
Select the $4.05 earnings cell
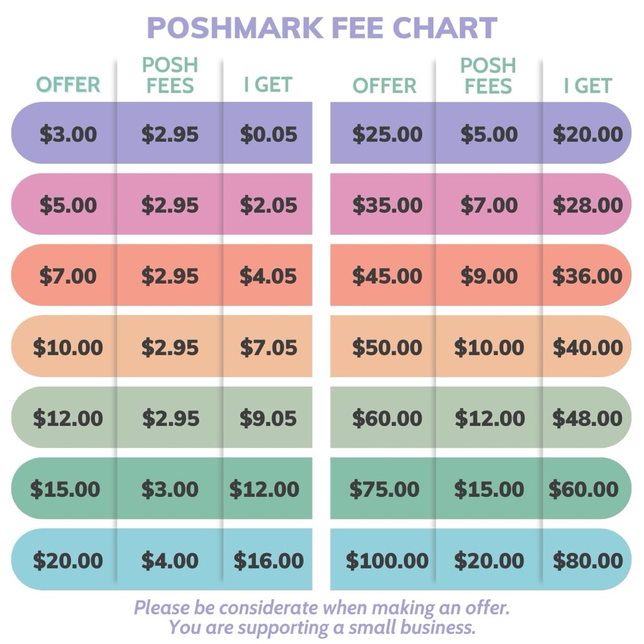click(x=269, y=276)
